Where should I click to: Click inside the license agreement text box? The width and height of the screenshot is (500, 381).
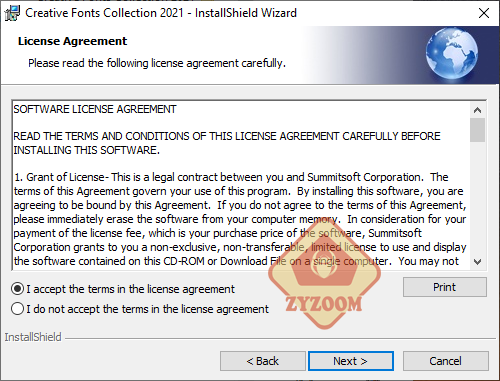point(241,185)
